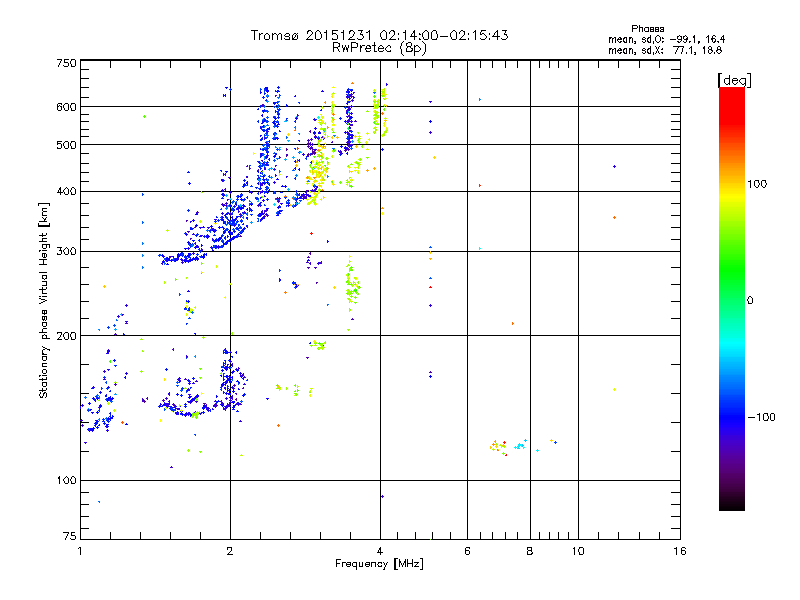Click the y-axis tick label '75'
The height and width of the screenshot is (600, 800).
[70, 536]
